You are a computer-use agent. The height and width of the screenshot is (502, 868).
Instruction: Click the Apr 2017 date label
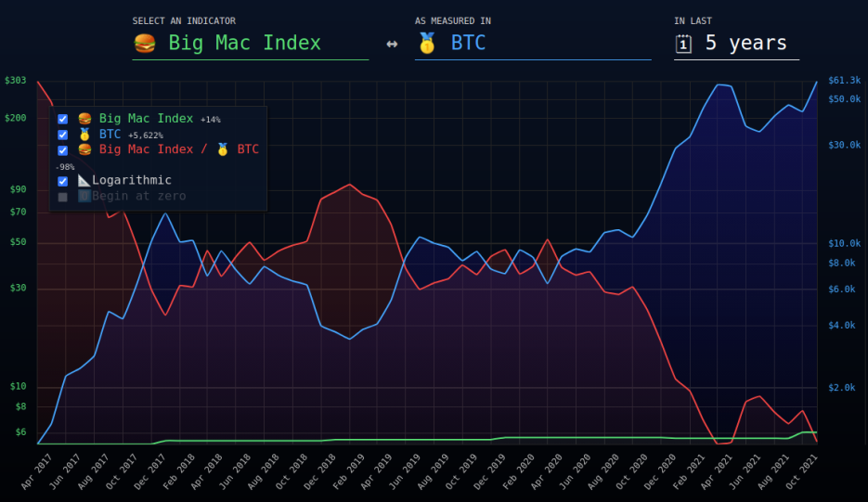coord(36,471)
